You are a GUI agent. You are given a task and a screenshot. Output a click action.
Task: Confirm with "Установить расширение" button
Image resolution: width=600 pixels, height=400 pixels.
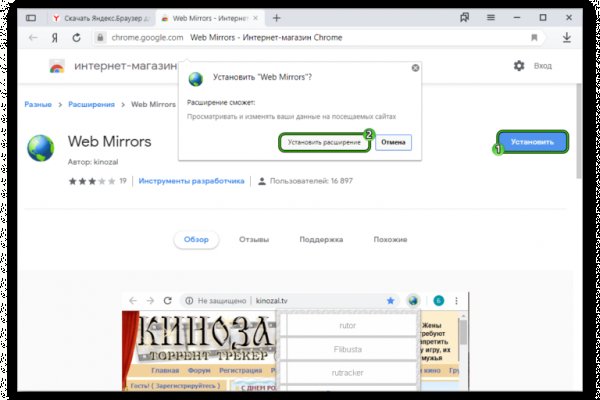pos(324,143)
